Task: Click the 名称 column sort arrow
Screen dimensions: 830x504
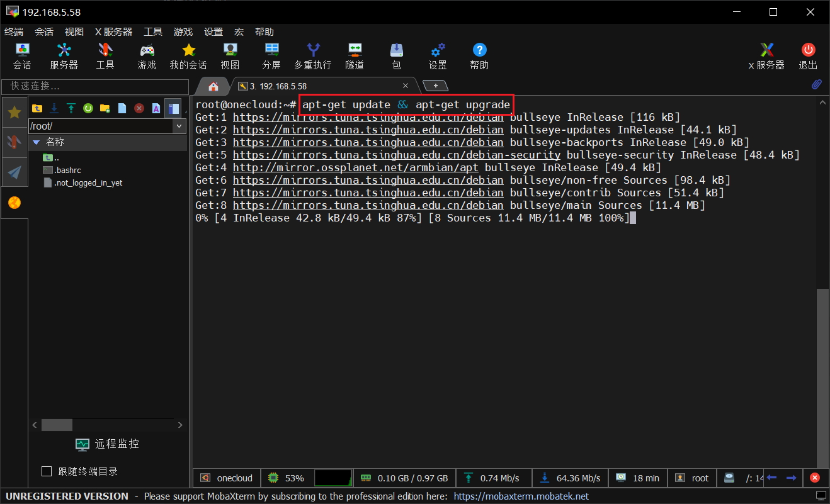Action: pos(37,142)
